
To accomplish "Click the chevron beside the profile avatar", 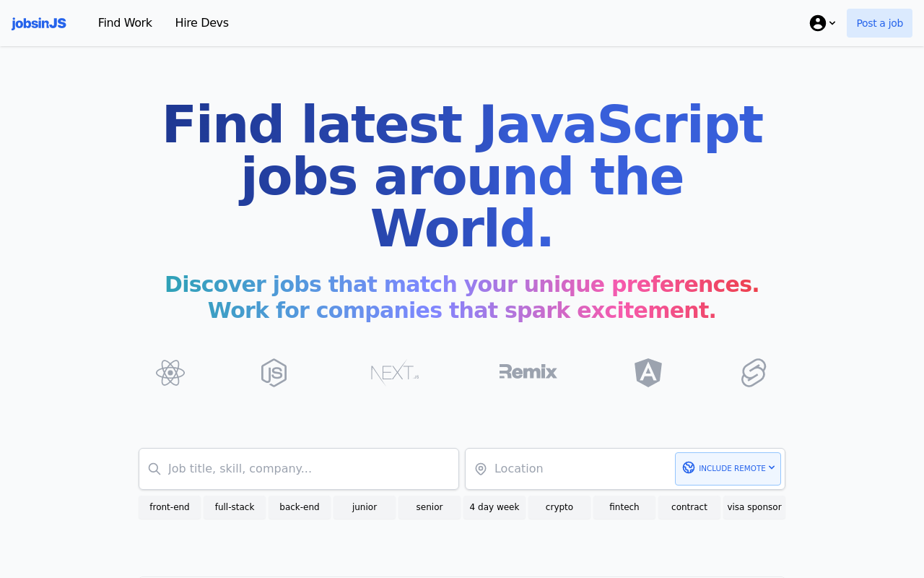I will pos(832,23).
